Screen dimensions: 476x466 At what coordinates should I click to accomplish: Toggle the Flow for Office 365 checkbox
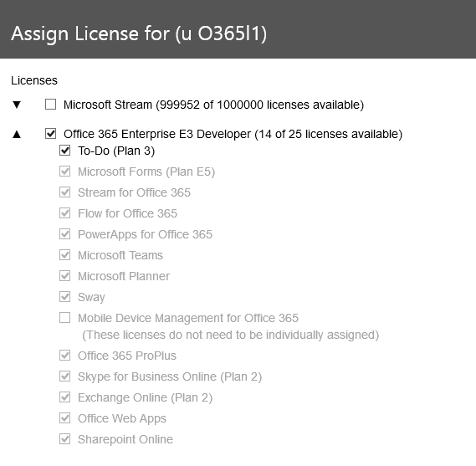click(64, 213)
